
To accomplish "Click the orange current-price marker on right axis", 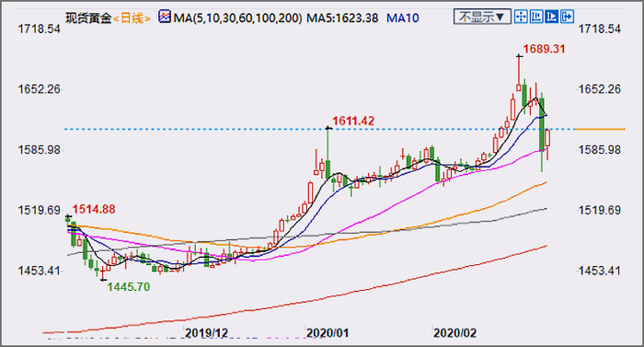I will click(600, 129).
